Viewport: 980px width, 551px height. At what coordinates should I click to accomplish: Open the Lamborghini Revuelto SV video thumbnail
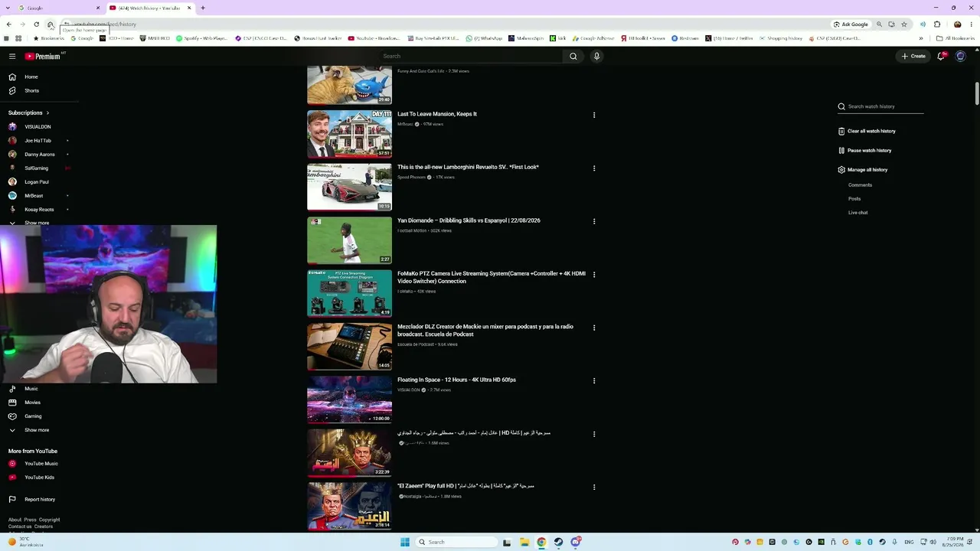pos(349,187)
